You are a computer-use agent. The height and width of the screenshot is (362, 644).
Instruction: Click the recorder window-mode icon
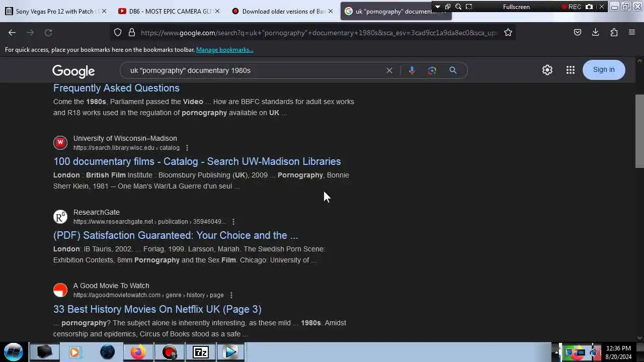tap(447, 7)
